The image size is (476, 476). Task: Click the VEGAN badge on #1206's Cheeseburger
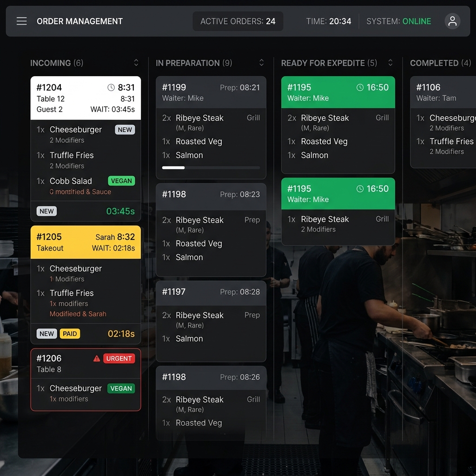[x=121, y=388]
